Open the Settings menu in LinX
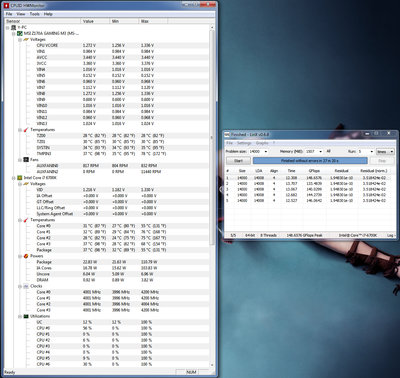 tap(244, 143)
